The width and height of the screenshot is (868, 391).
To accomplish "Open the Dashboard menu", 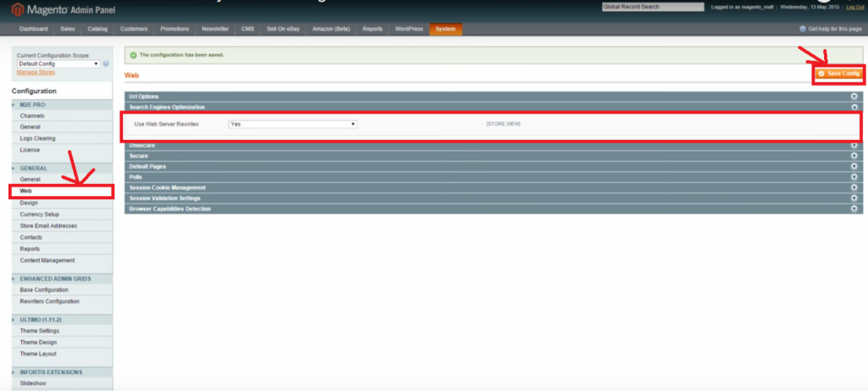I will (x=33, y=29).
